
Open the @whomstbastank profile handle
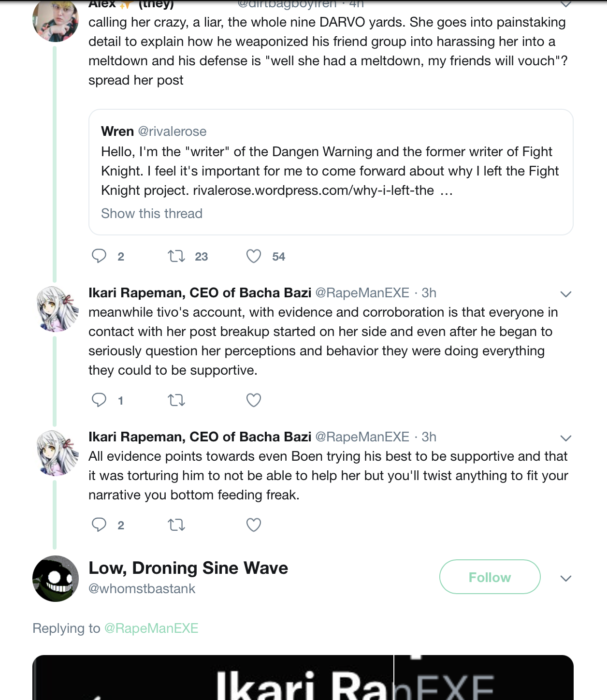(142, 589)
